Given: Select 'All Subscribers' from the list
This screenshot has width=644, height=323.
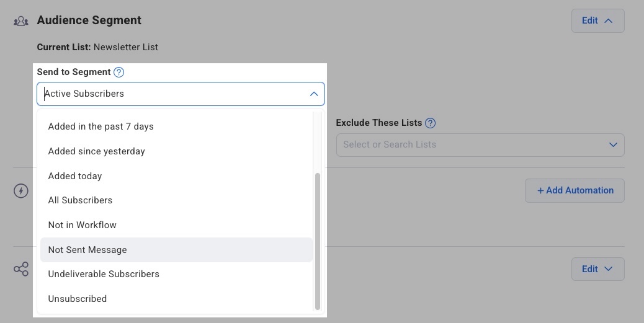Looking at the screenshot, I should (x=80, y=200).
